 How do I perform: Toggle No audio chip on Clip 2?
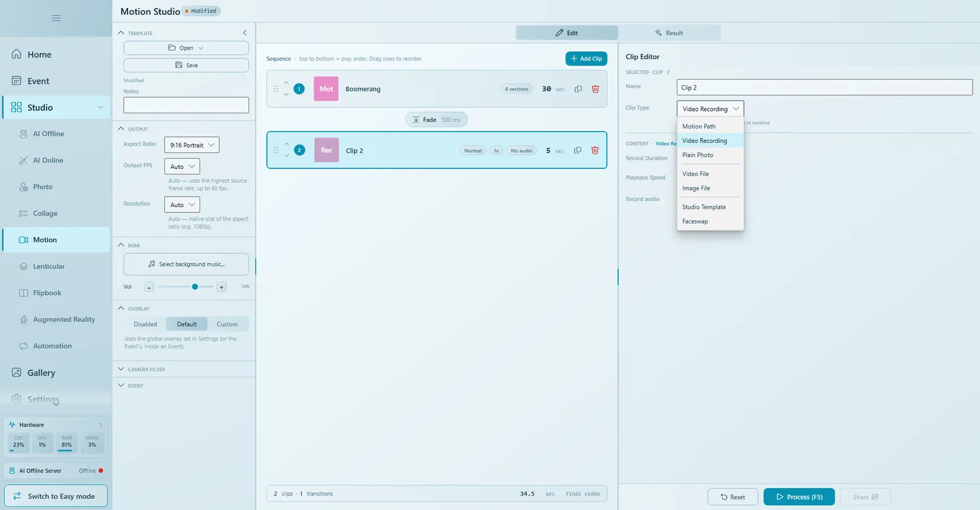click(x=521, y=151)
